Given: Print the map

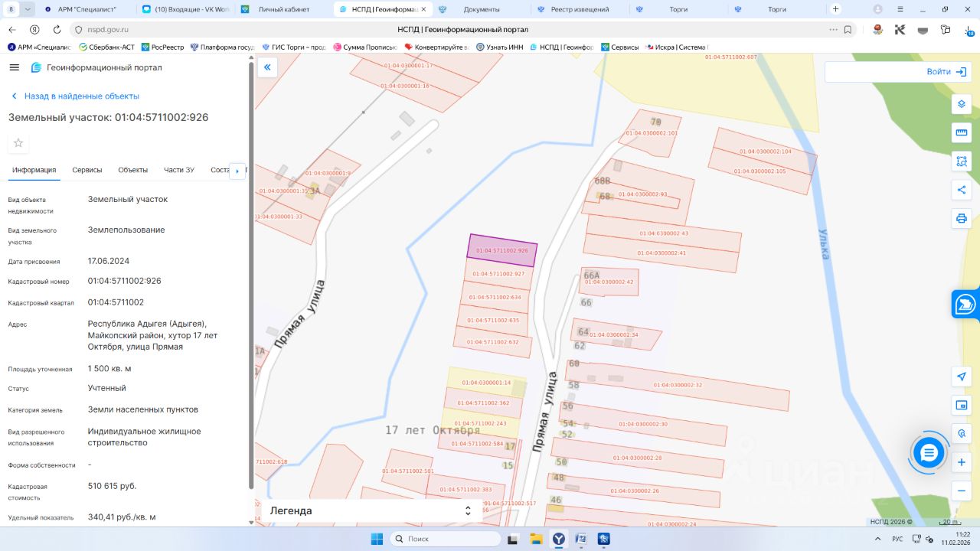Looking at the screenshot, I should pos(962,218).
